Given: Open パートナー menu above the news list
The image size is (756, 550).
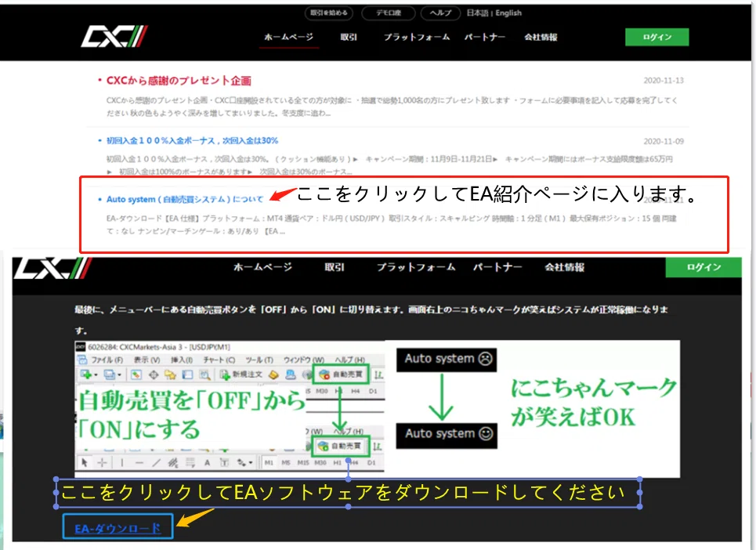Looking at the screenshot, I should [x=485, y=37].
